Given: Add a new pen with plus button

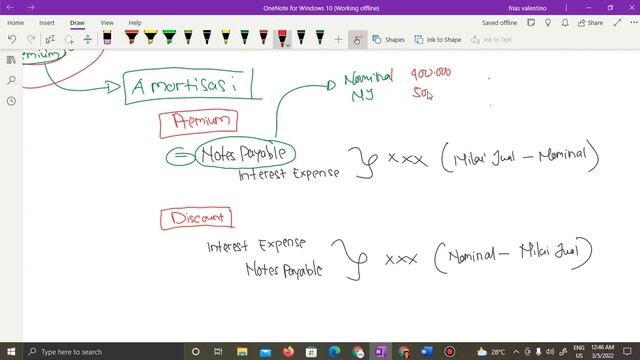Looking at the screenshot, I should tap(338, 40).
